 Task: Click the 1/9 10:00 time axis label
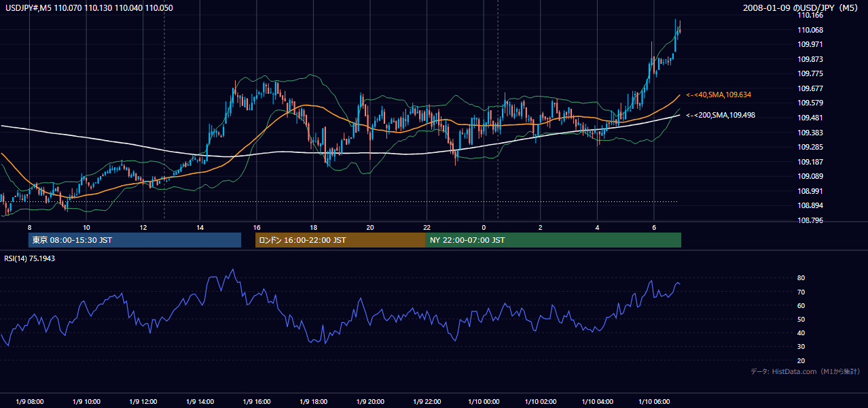[86, 402]
